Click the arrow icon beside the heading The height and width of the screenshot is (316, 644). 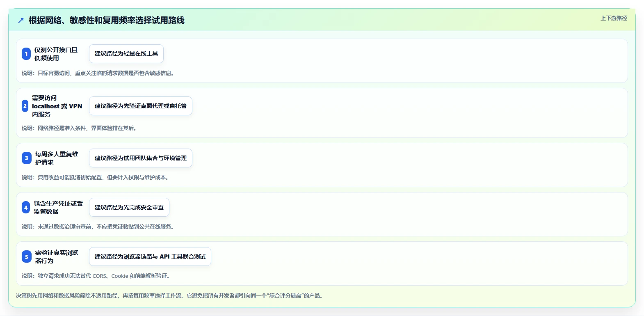(x=21, y=20)
